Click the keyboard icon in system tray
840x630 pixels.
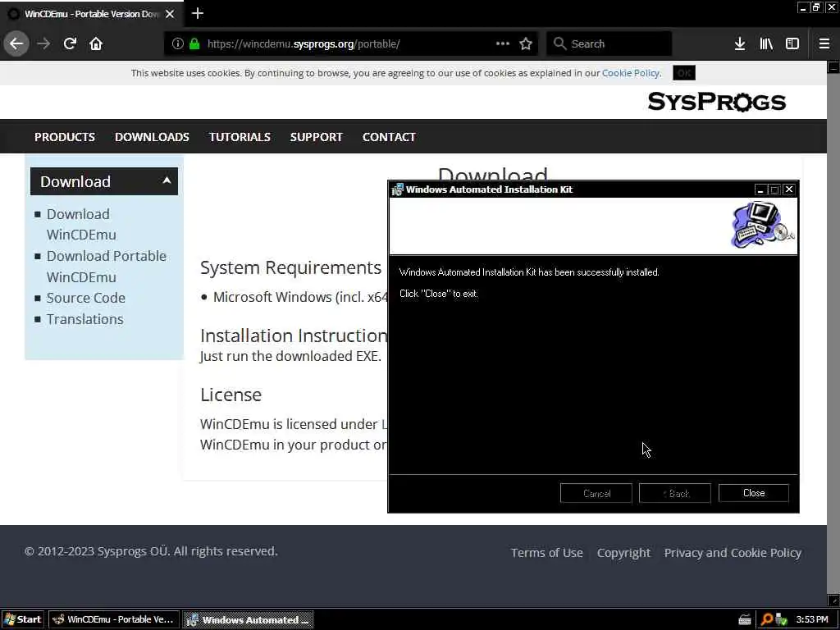coord(745,620)
